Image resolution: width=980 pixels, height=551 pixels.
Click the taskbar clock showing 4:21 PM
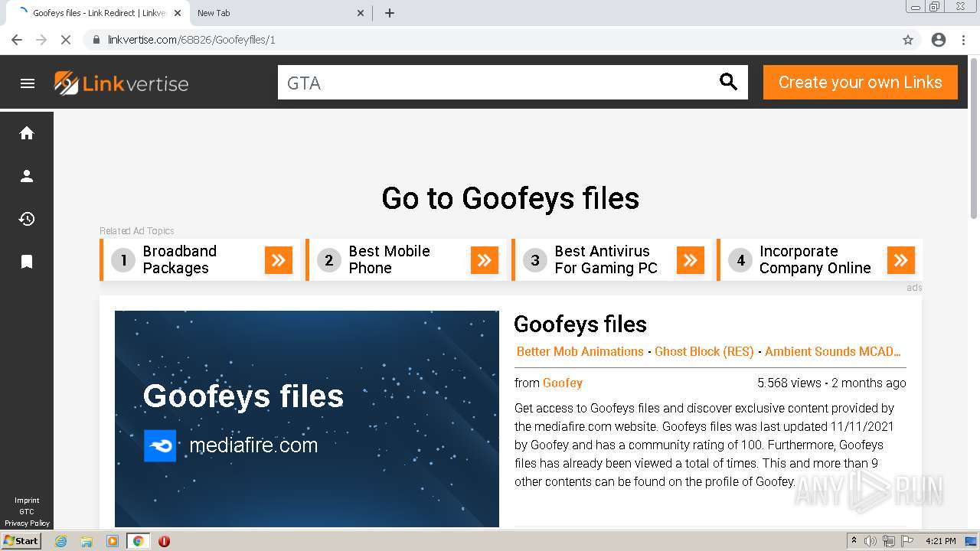(941, 541)
